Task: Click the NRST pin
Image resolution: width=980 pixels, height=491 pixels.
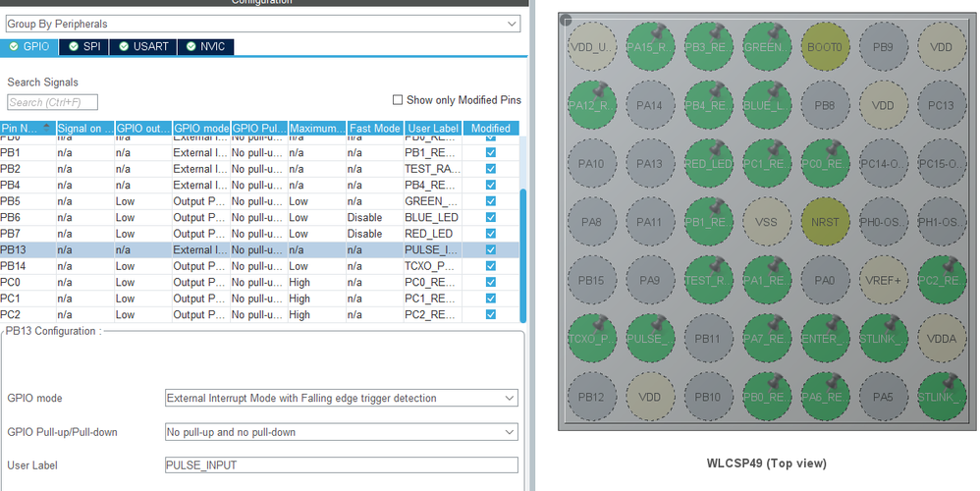Action: point(825,222)
